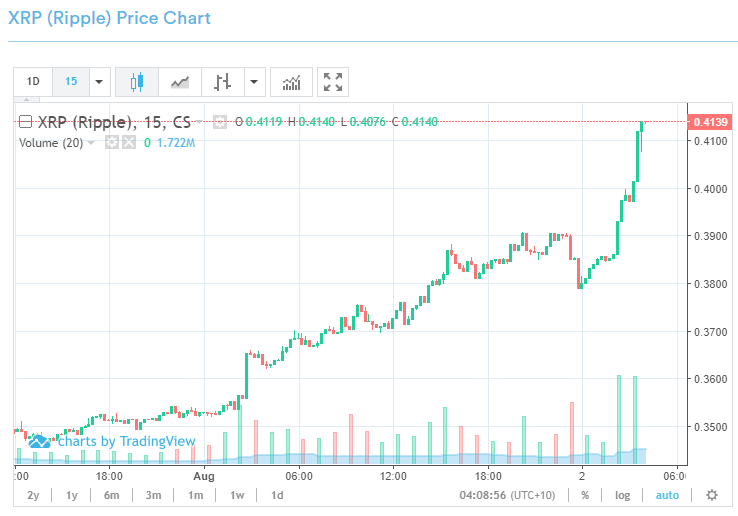Enter fullscreen mode with the expand icon
Viewport: 738px width, 516px height.
pos(334,82)
